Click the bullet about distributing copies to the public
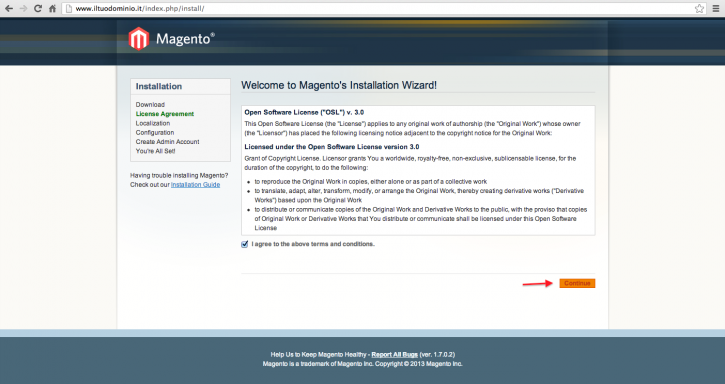Viewport: 725px width, 384px height. click(x=421, y=218)
